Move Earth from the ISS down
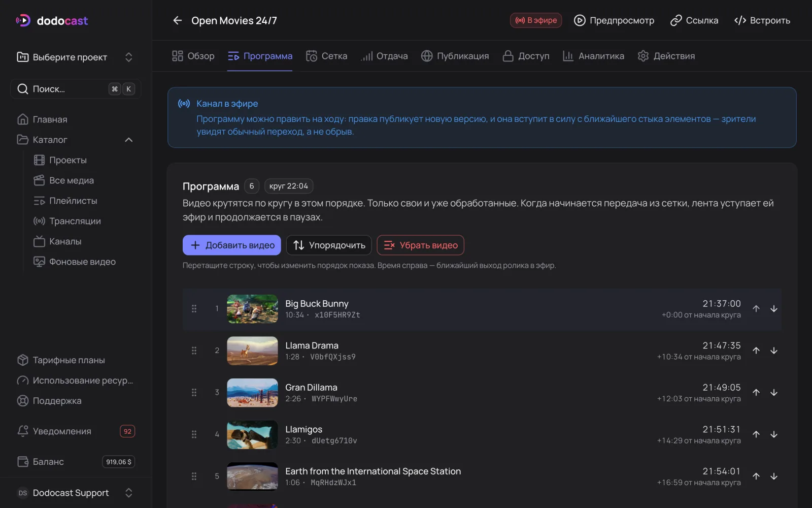The height and width of the screenshot is (508, 812). (x=774, y=477)
